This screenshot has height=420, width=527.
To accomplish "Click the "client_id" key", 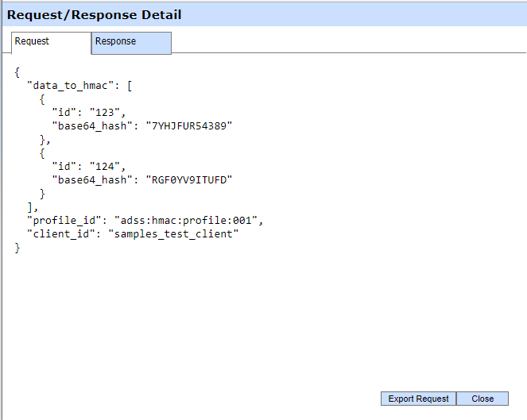I will click(x=61, y=234).
